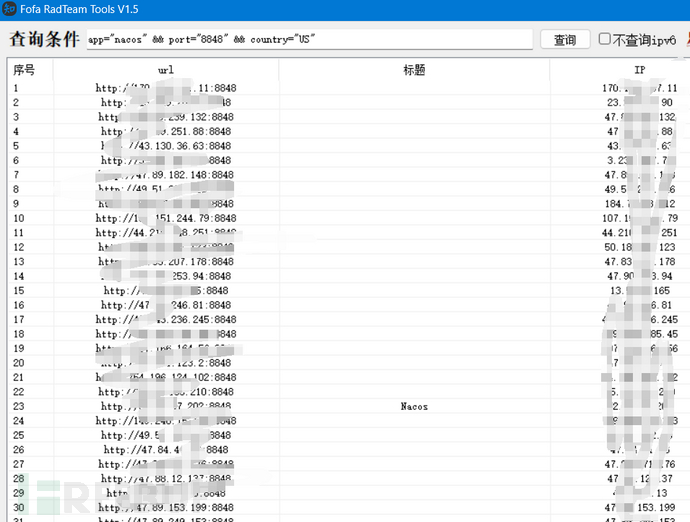Viewport: 690px width, 522px height.
Task: Sort by the 序号 column header
Action: point(24,70)
